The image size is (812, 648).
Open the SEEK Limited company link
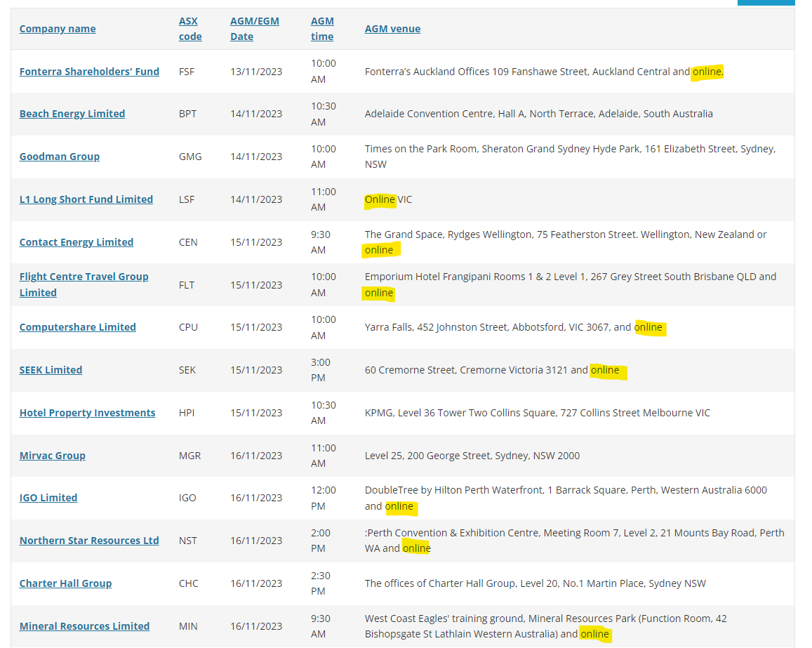tap(51, 371)
